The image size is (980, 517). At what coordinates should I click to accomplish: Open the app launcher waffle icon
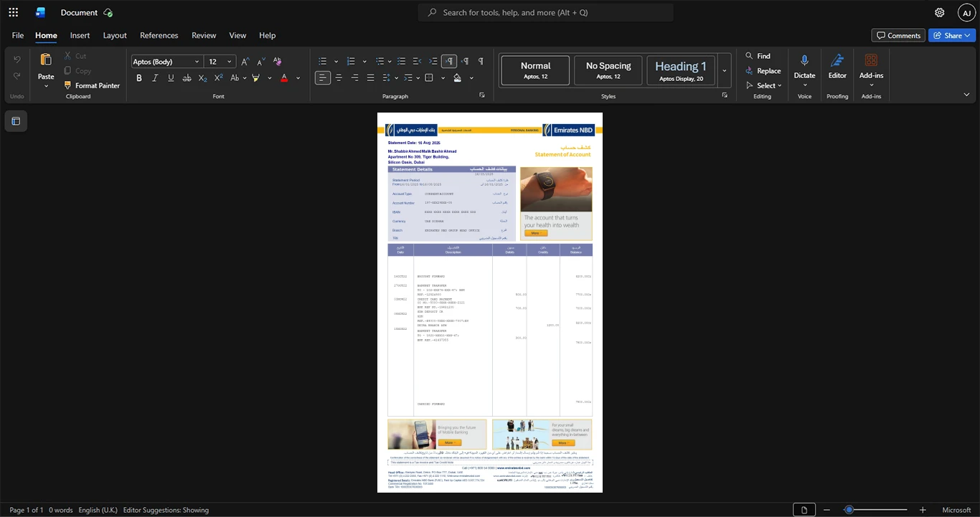tap(13, 12)
